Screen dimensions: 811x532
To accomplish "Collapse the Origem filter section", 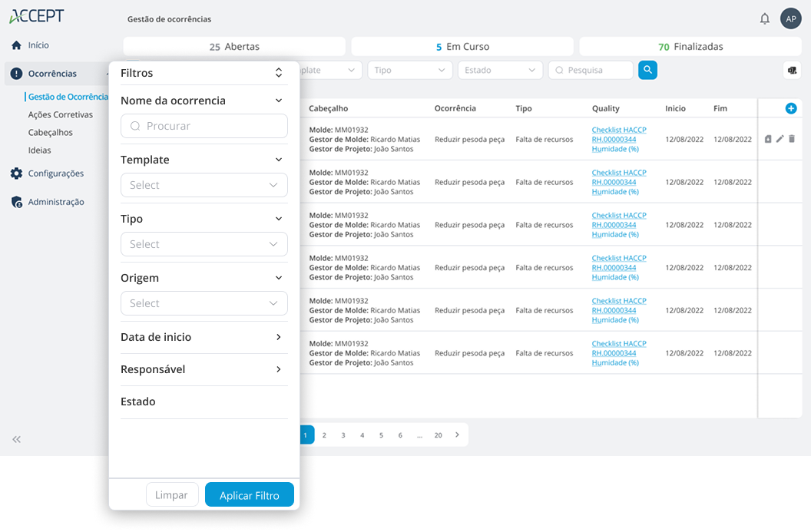I will pyautogui.click(x=279, y=278).
